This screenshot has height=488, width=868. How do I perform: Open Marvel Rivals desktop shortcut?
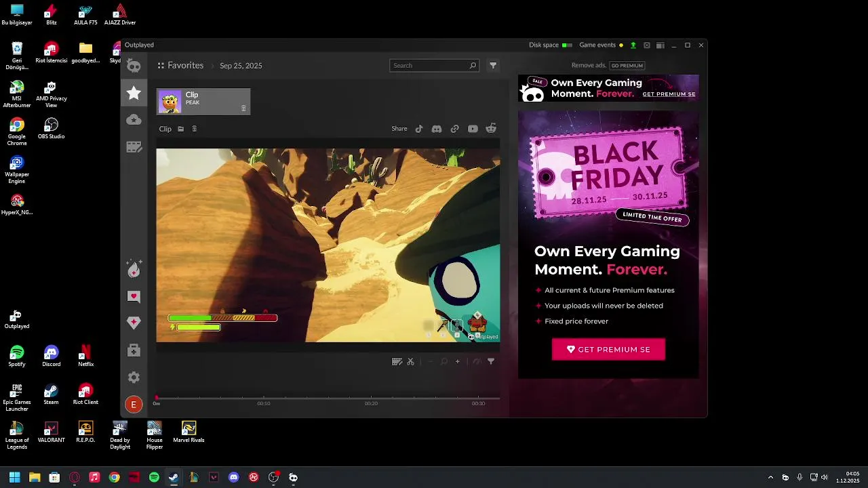[x=189, y=432]
